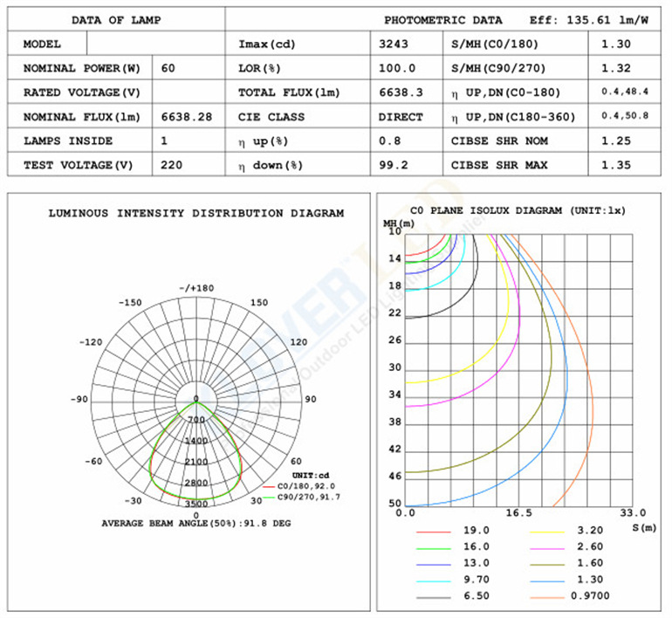The width and height of the screenshot is (672, 618).
Task: Click the polar scale label 700
Action: [x=196, y=420]
